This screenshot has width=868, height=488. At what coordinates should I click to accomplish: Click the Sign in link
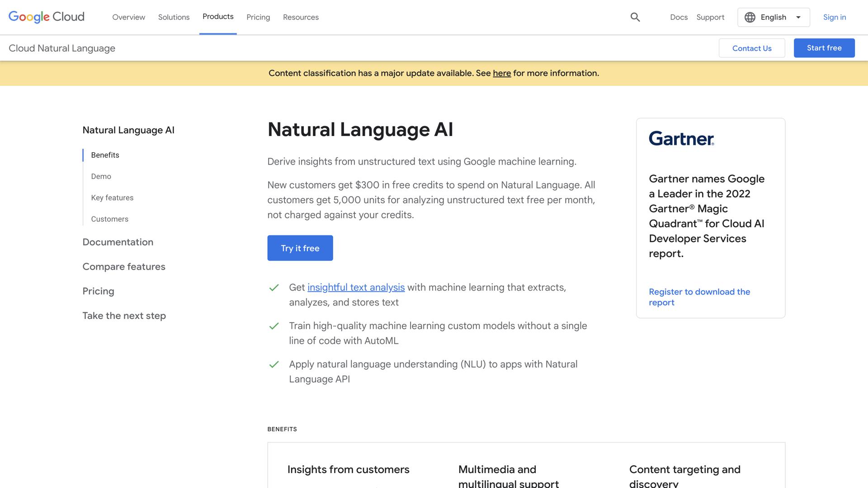pyautogui.click(x=834, y=17)
